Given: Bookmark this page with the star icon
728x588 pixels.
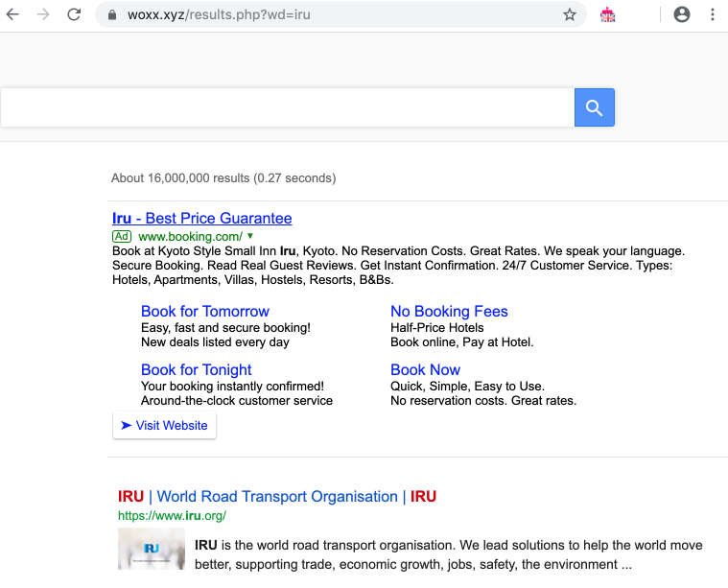Looking at the screenshot, I should (x=570, y=14).
